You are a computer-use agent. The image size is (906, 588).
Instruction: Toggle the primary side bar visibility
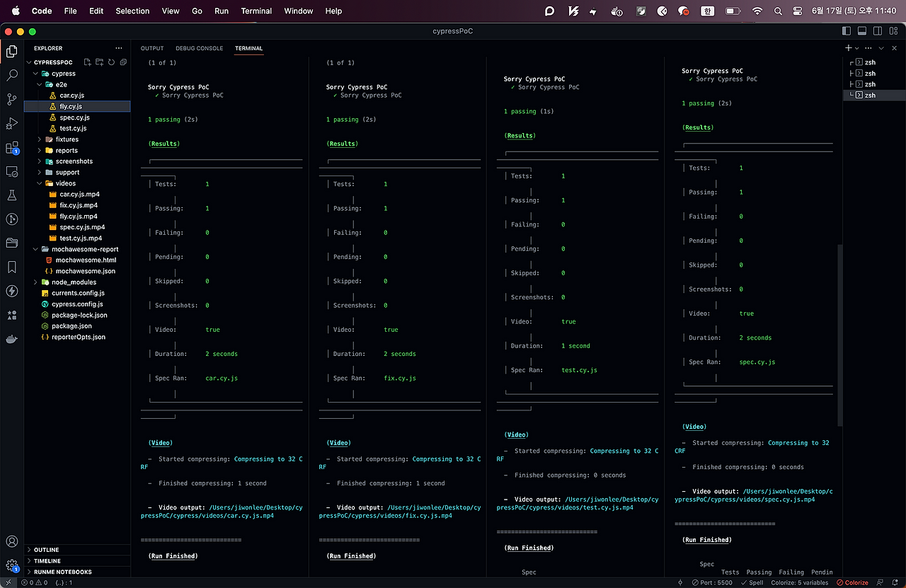[x=847, y=31]
